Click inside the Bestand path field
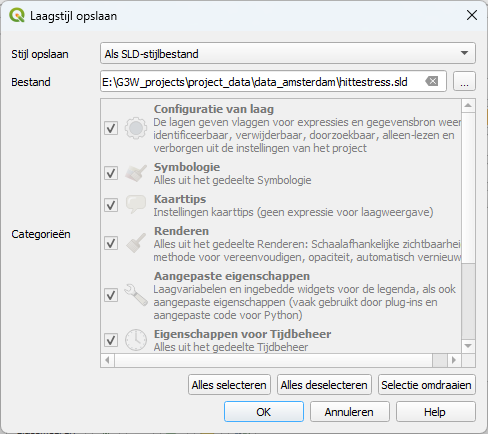Image resolution: width=488 pixels, height=434 pixels. click(262, 81)
